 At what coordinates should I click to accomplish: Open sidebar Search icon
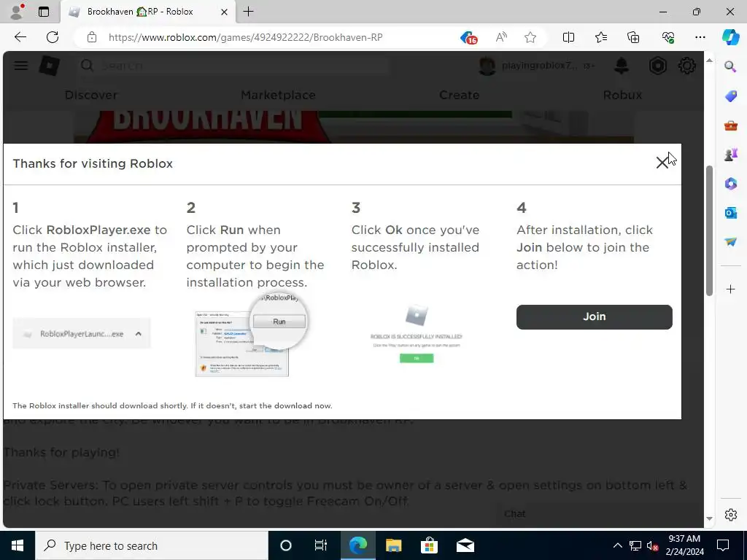[730, 66]
